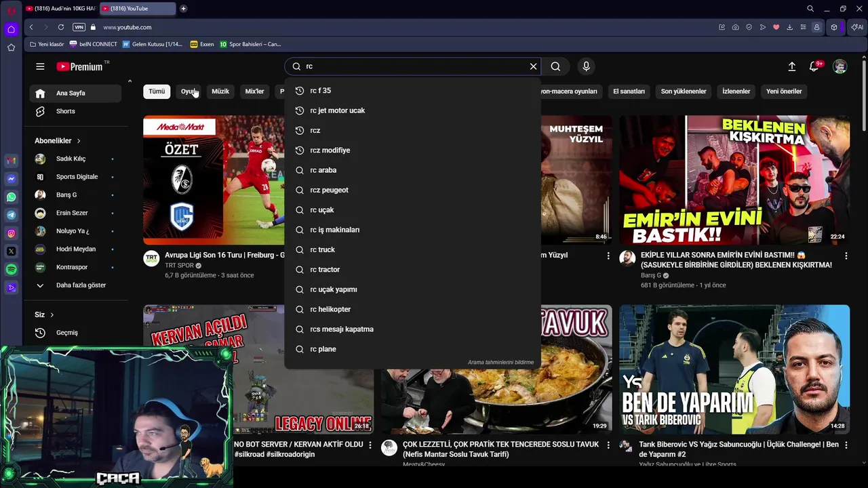
Task: Click "Arama tahminlerini bildirme" link
Action: click(500, 363)
